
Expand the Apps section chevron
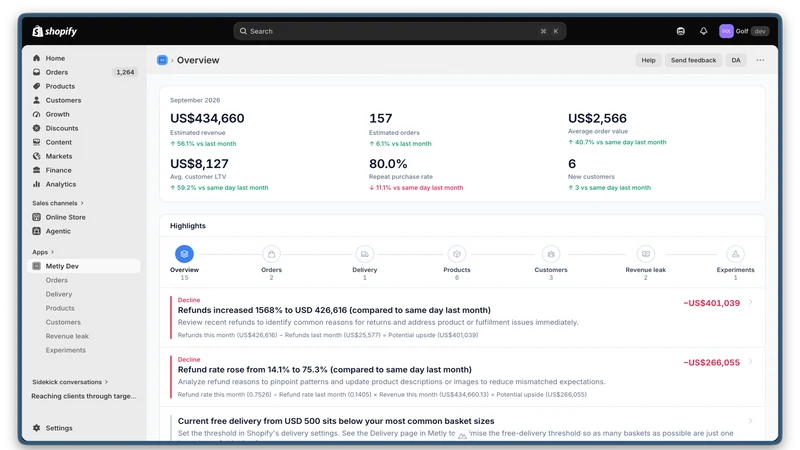coord(53,252)
